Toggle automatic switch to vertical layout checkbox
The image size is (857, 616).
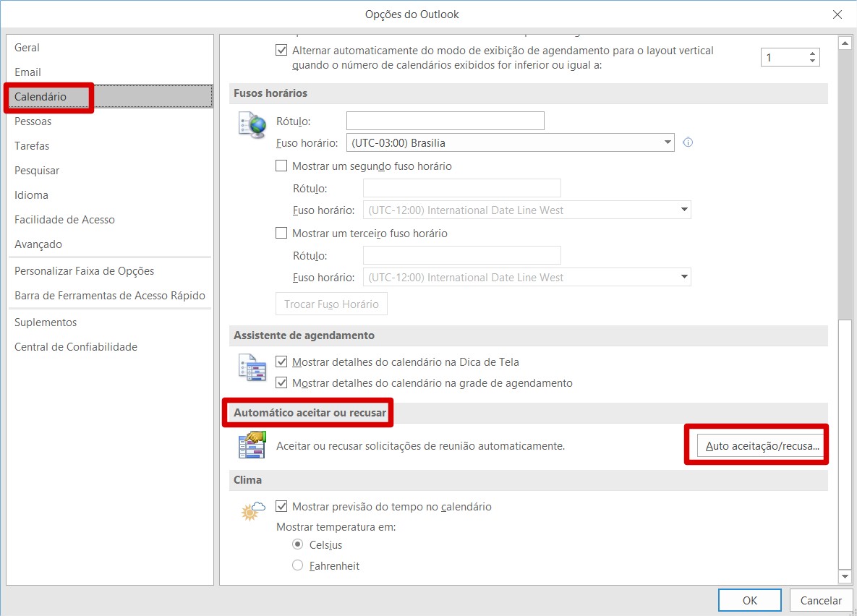click(x=281, y=51)
